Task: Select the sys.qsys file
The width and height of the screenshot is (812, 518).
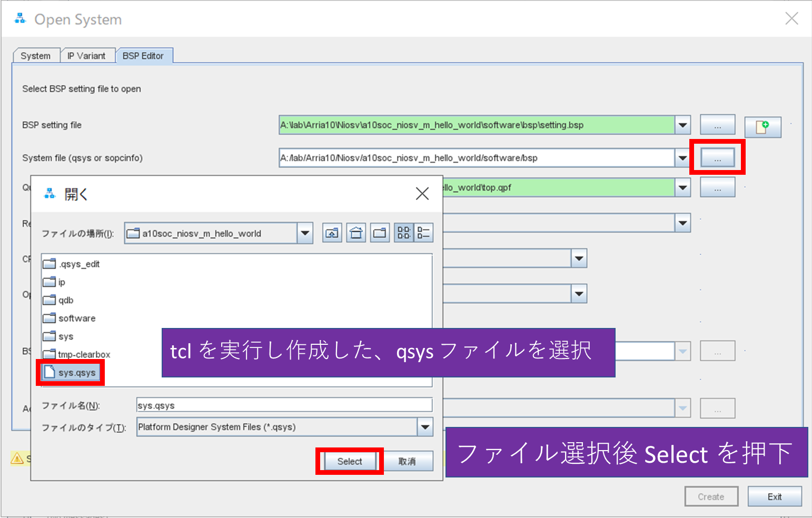Action: click(76, 373)
